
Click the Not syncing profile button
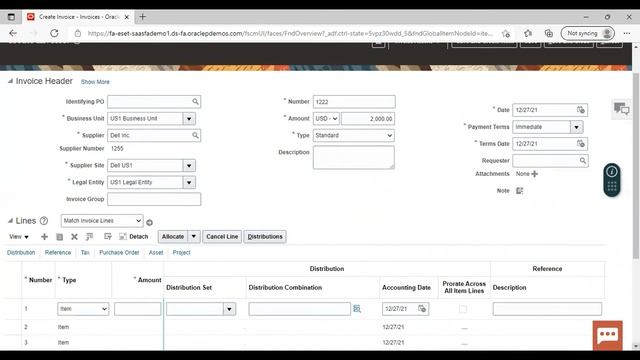(588, 33)
